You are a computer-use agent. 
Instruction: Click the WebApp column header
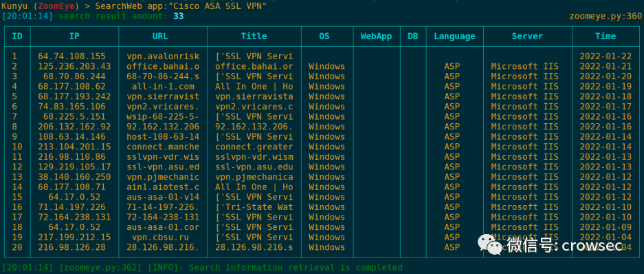pos(376,36)
